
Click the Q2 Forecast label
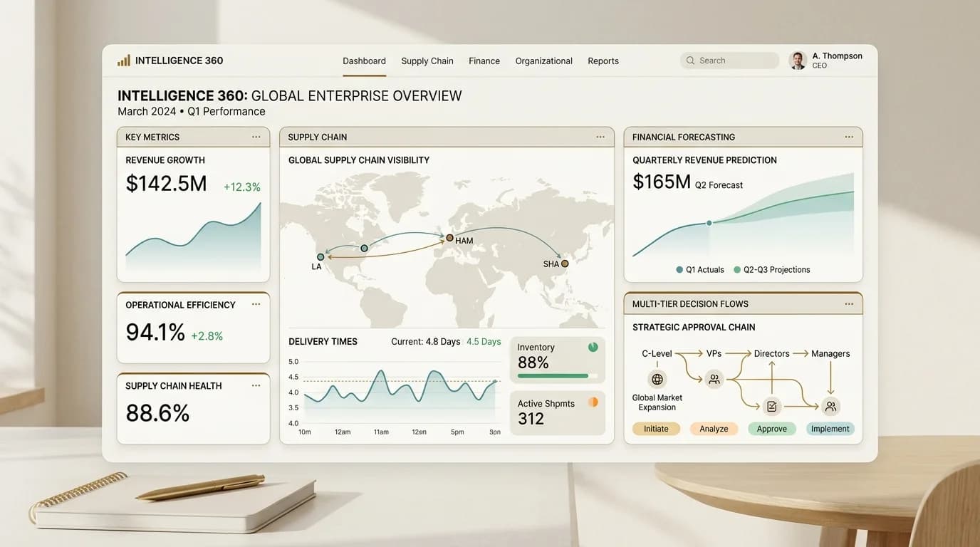point(719,185)
